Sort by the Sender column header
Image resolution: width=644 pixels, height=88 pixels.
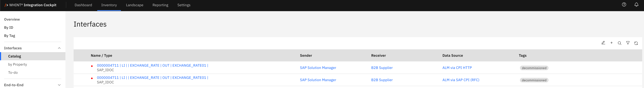[306, 55]
